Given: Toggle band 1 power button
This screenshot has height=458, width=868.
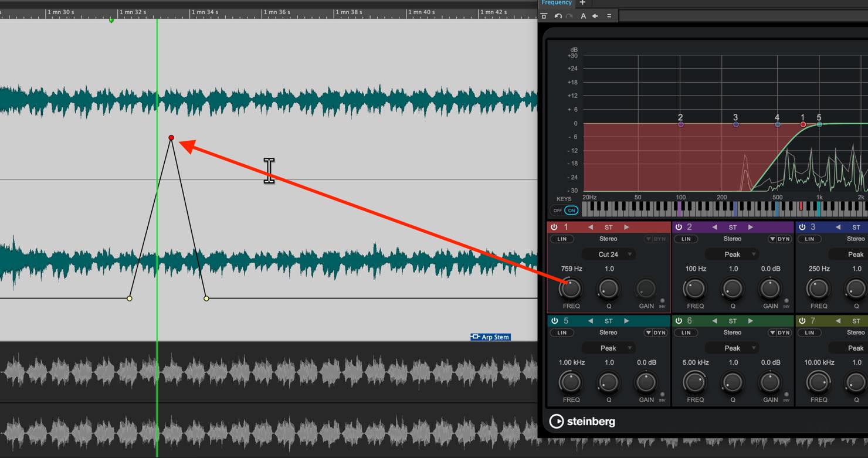Looking at the screenshot, I should coord(554,227).
